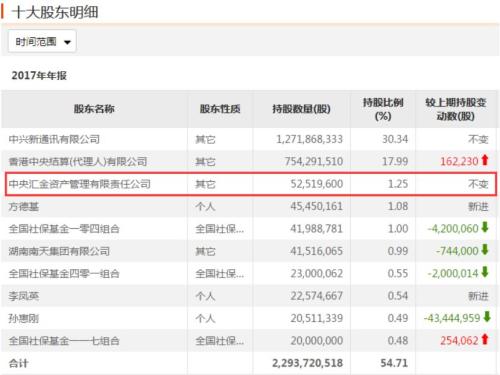Viewport: 500px width, 375px height.
Task: Select shareholder 中央汇金资产管理有限责任公司
Action: click(x=79, y=184)
